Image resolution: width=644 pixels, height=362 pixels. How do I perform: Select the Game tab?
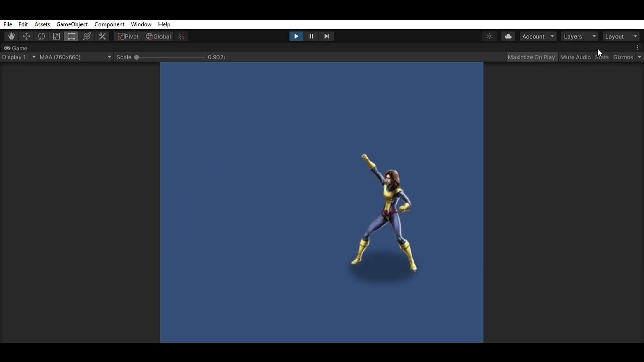(16, 48)
